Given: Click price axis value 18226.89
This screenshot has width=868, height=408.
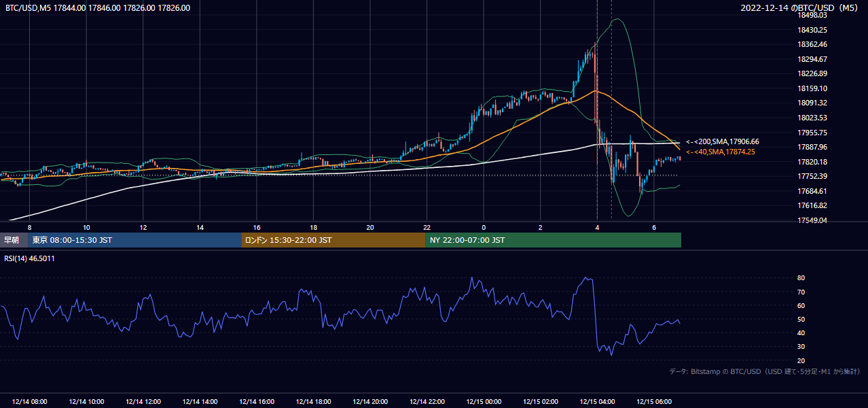Looking at the screenshot, I should coord(812,73).
